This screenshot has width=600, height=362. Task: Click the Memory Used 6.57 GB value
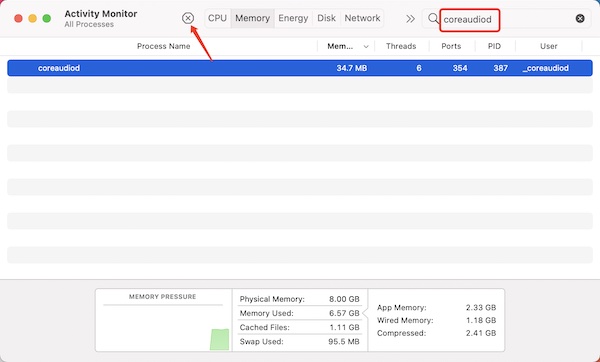click(344, 313)
